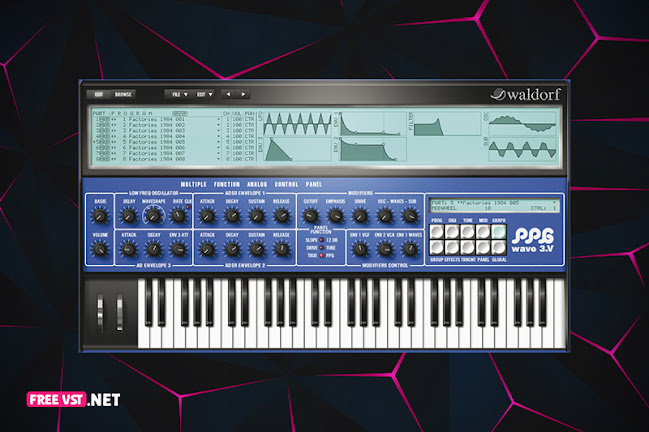Select program row 'Factories 1984 008'
This screenshot has height=432, width=649.
154,159
